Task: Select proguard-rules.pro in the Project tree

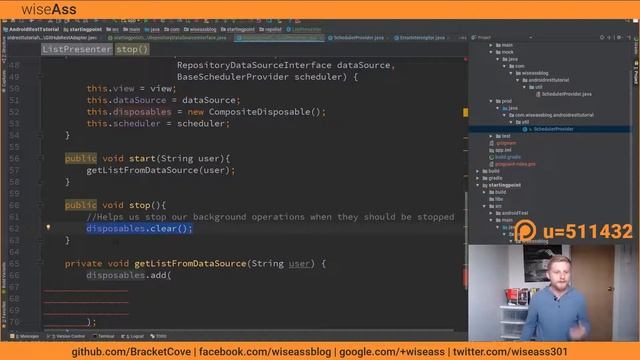Action: [512, 164]
